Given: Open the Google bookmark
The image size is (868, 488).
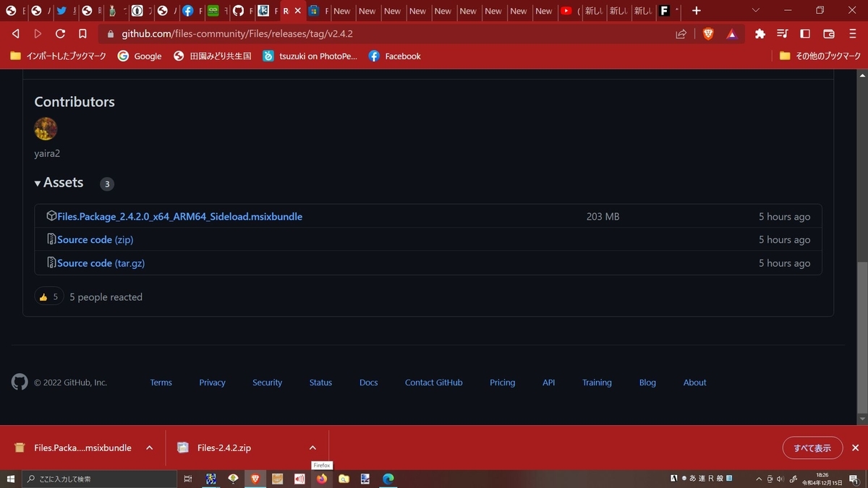Looking at the screenshot, I should coord(140,56).
